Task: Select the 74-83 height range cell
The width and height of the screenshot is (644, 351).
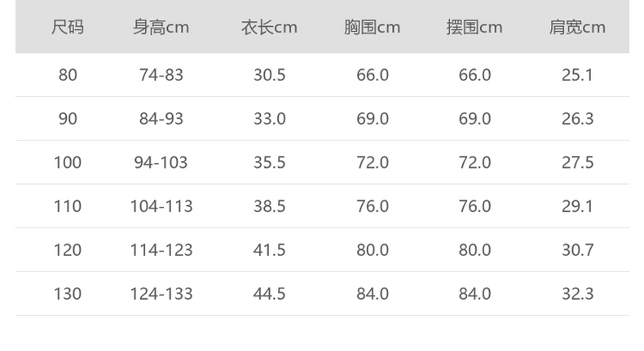Action: 161,75
